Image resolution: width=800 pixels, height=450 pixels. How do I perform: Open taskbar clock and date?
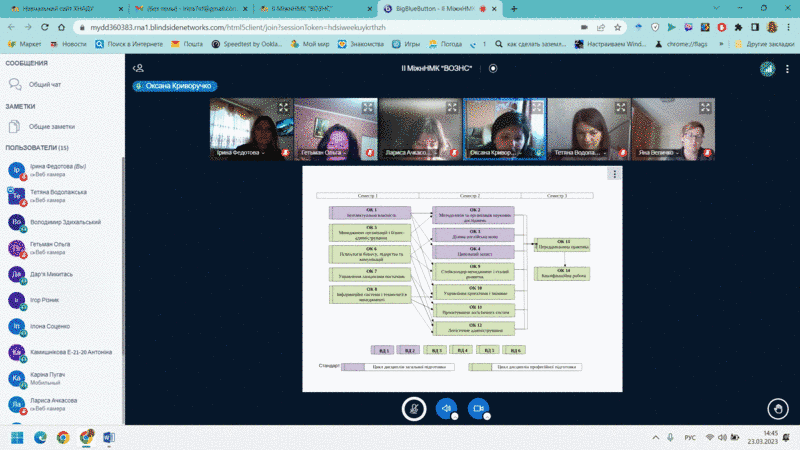click(763, 437)
